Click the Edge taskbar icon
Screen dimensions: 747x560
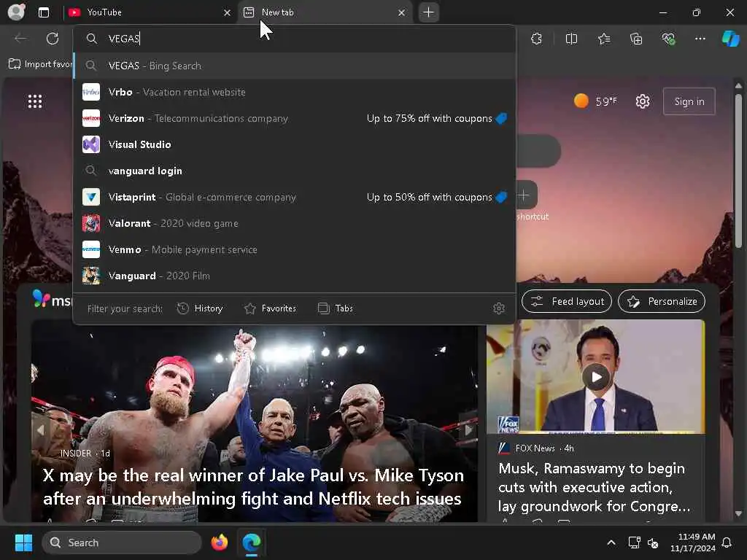pos(251,542)
